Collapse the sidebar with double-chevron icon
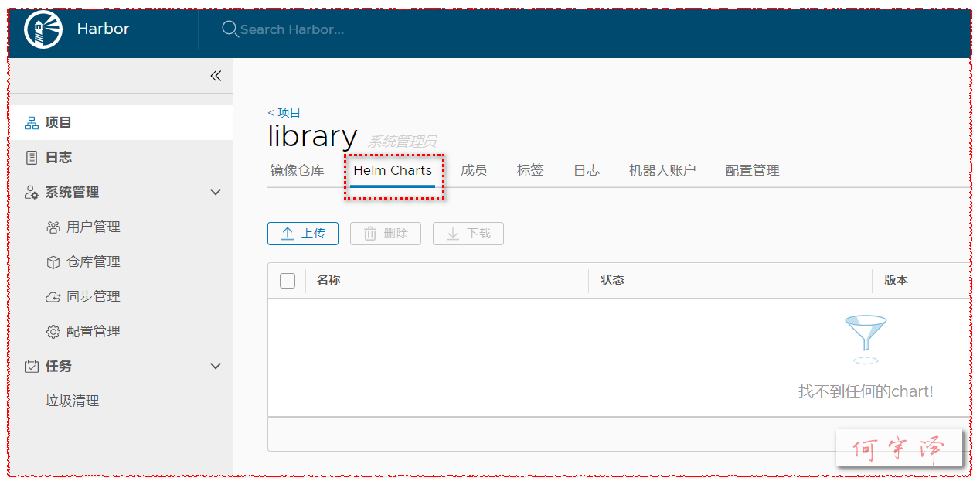 coord(216,76)
